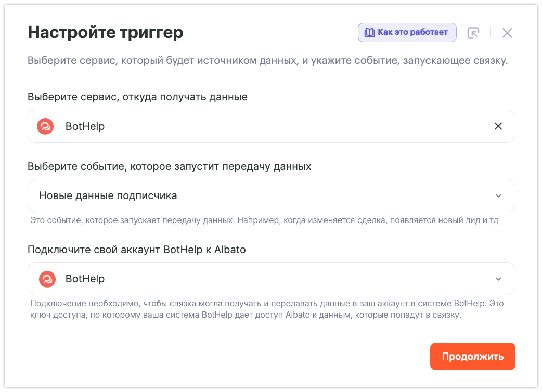The width and height of the screenshot is (542, 392).
Task: Expand the event dropdown chevron
Action: click(498, 196)
